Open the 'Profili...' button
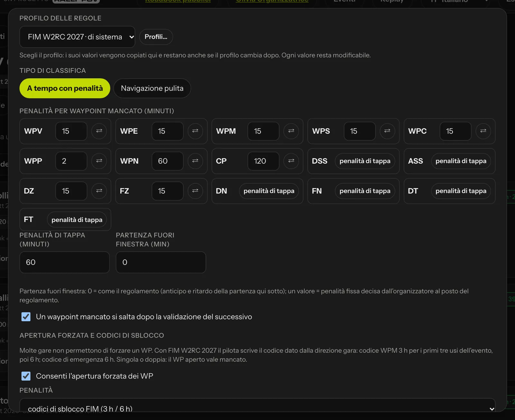 tap(156, 37)
